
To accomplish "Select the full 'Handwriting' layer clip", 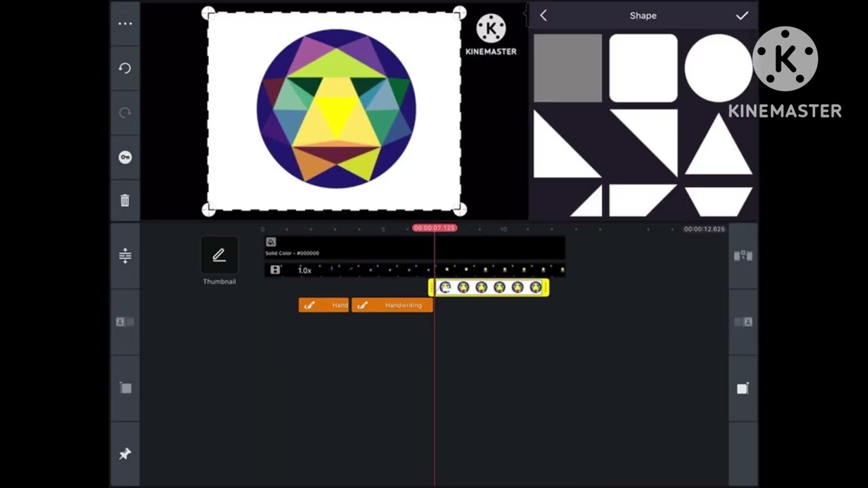I will pos(392,305).
